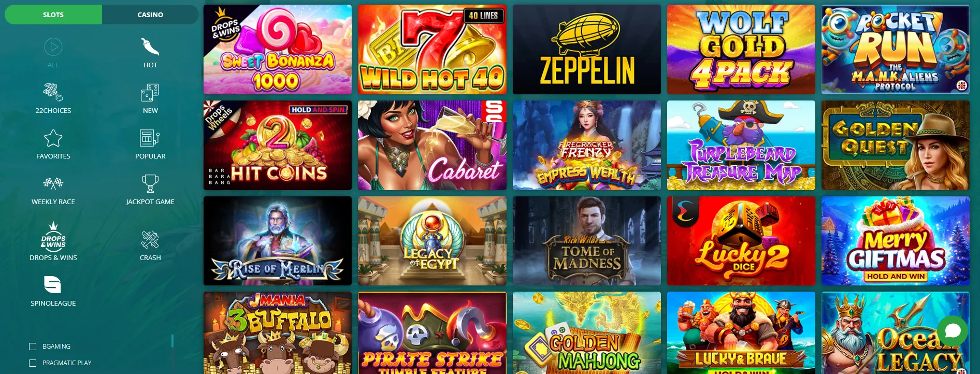
Task: Open the SPINOLEAGUE provider icon
Action: 53,284
